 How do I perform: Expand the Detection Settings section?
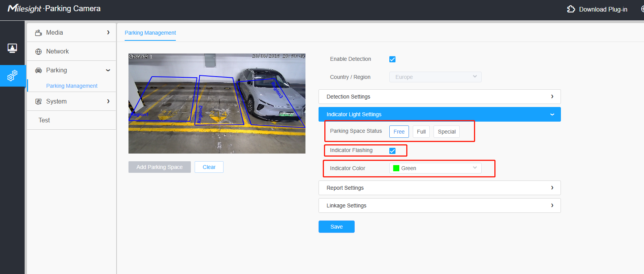(440, 97)
